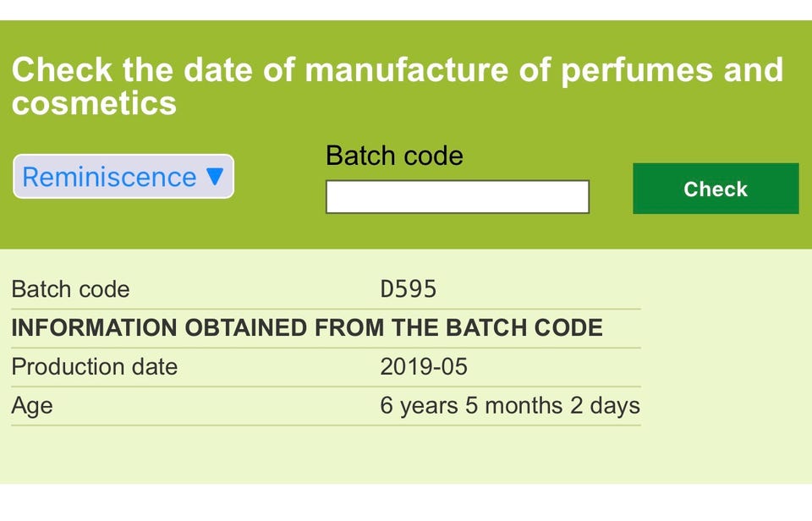The height and width of the screenshot is (521, 812).
Task: Select the D595 batch code value
Action: pos(409,289)
